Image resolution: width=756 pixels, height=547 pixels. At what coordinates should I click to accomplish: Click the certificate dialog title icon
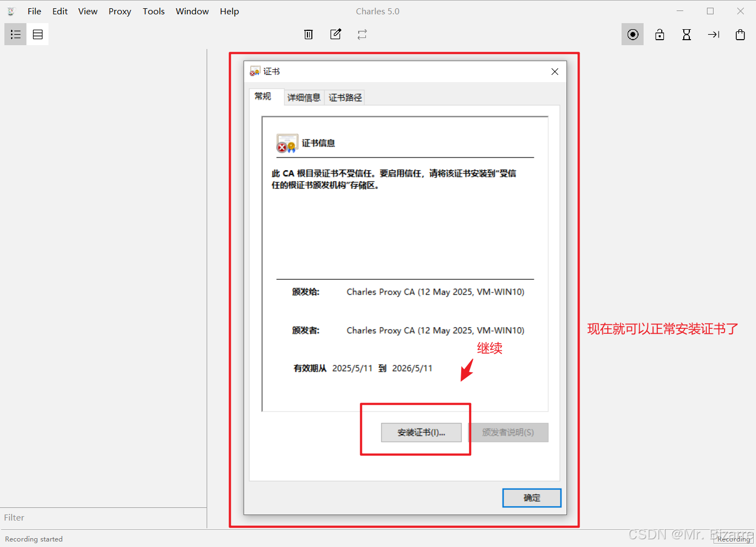point(255,72)
